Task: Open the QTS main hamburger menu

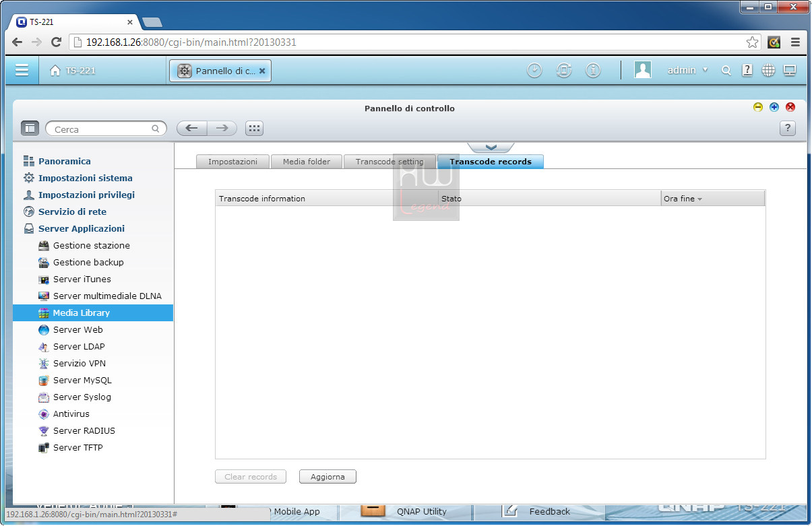Action: pyautogui.click(x=22, y=70)
